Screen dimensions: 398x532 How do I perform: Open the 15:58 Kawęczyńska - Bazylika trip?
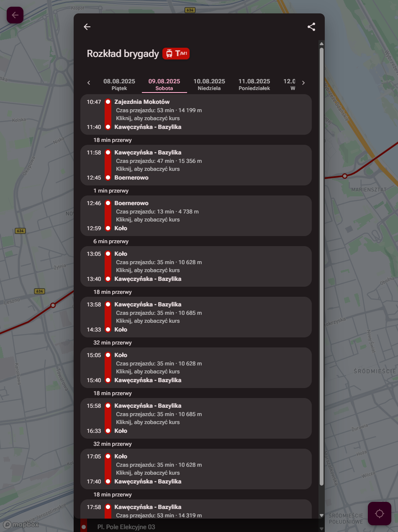tap(196, 418)
